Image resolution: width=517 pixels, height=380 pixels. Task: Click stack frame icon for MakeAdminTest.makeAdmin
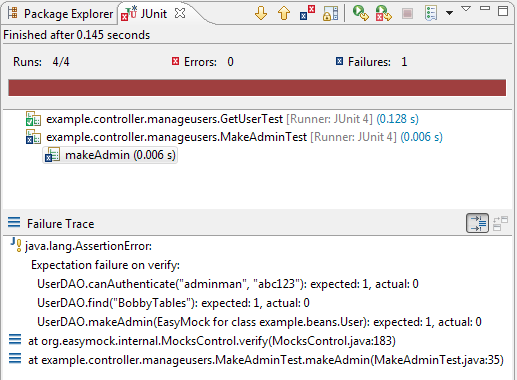click(15, 358)
